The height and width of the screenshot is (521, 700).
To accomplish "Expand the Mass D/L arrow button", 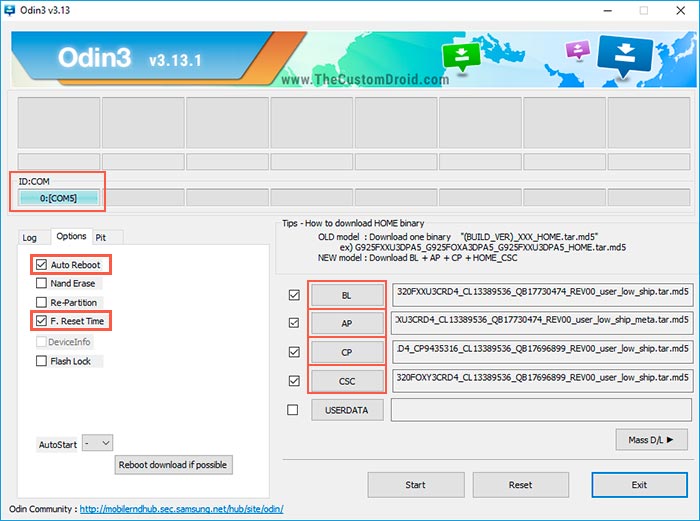I will click(651, 440).
